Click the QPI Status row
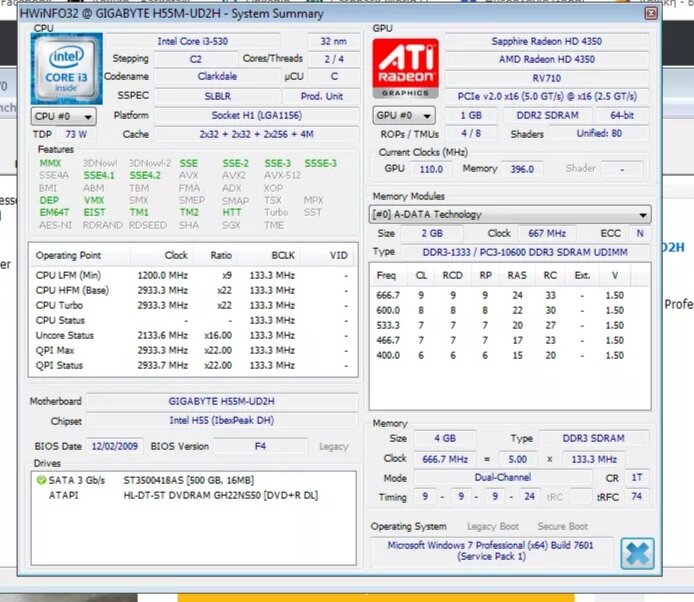Screen dimensions: 694x602 point(193,366)
